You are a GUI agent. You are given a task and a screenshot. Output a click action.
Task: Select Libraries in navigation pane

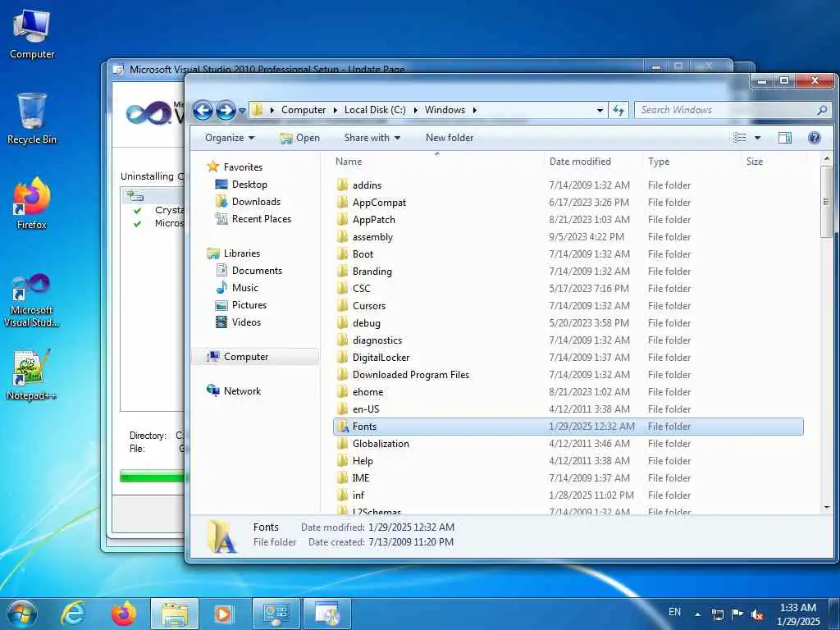(x=242, y=253)
